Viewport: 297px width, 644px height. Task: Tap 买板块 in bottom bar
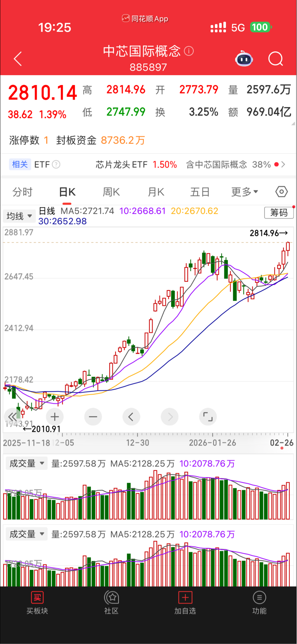tap(37, 603)
